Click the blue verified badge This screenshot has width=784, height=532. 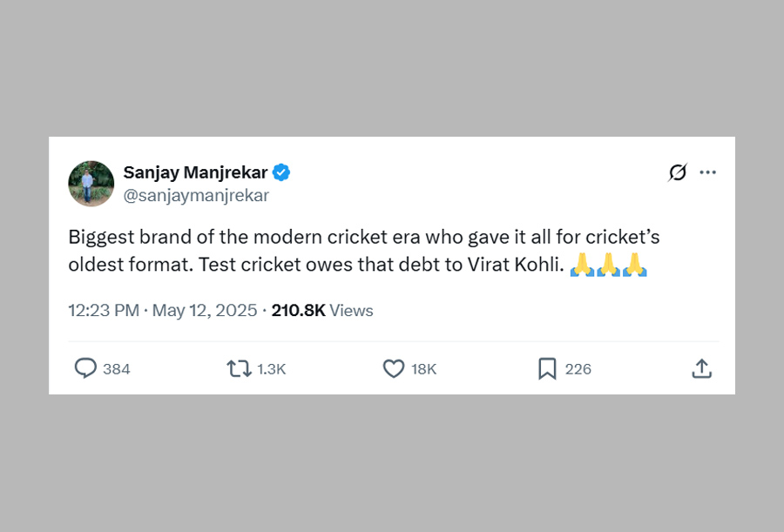[x=282, y=172]
